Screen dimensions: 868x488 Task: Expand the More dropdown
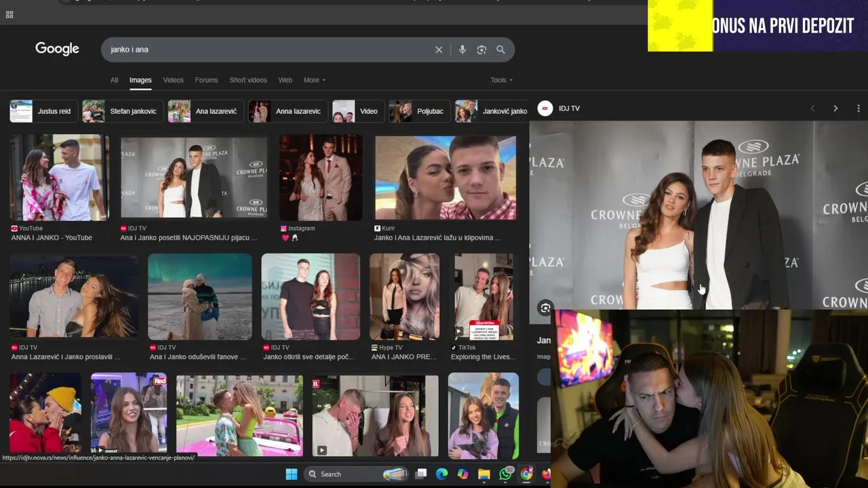coord(314,80)
